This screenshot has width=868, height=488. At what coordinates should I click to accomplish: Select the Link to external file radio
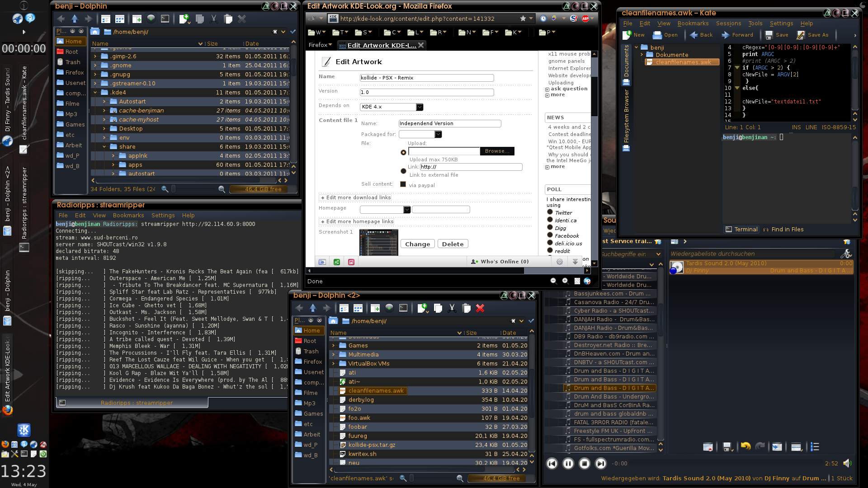403,171
